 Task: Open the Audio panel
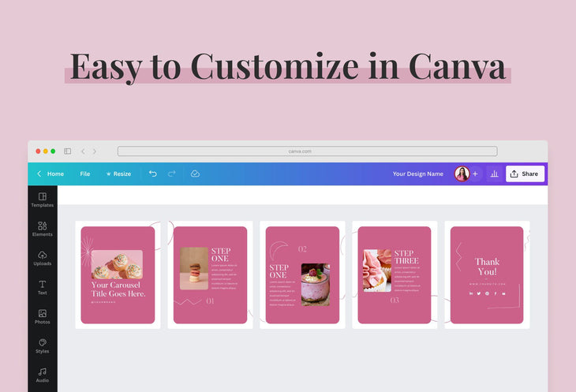(x=43, y=375)
